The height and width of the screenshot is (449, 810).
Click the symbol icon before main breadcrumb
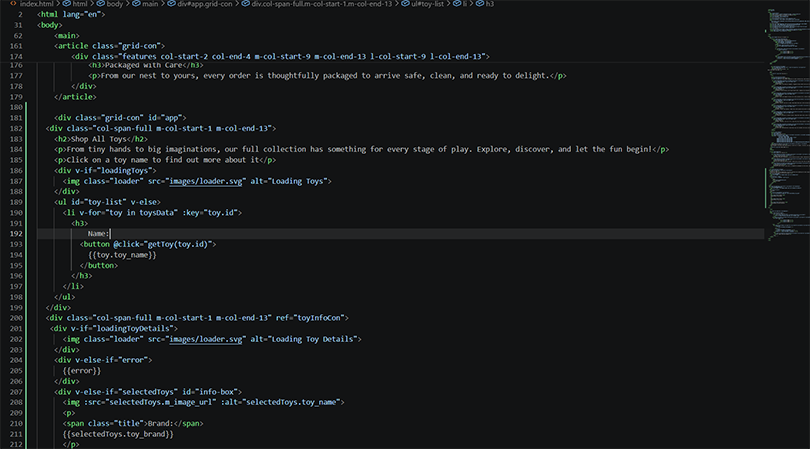134,4
